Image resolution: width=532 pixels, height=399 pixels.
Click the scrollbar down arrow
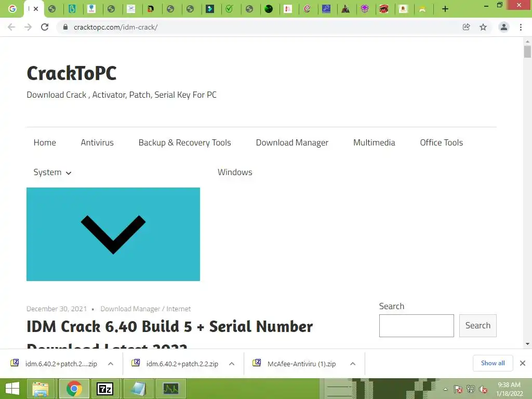point(527,344)
